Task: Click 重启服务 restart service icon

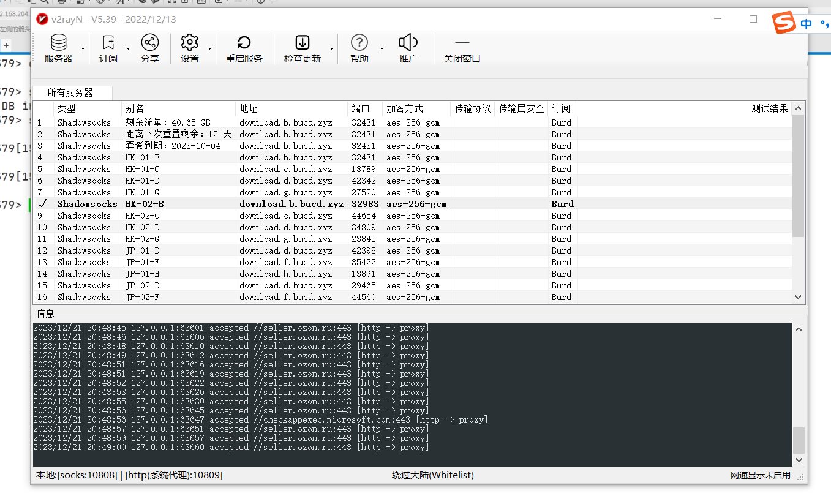Action: 244,43
